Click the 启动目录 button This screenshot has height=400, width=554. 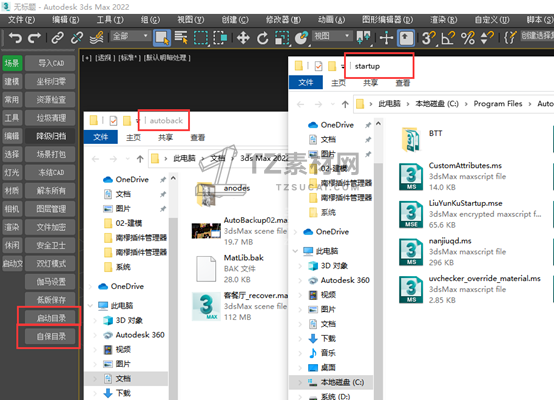coord(51,318)
